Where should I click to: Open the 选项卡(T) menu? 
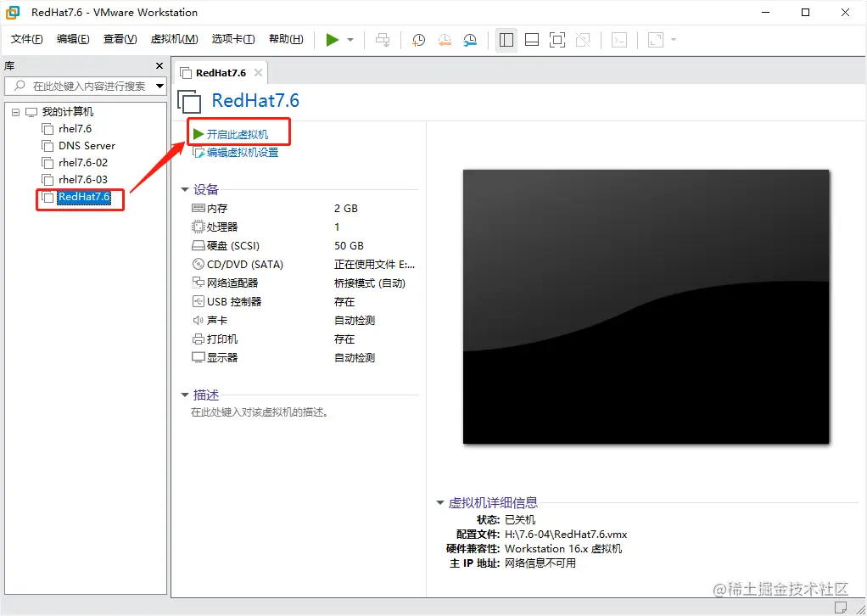[x=232, y=39]
